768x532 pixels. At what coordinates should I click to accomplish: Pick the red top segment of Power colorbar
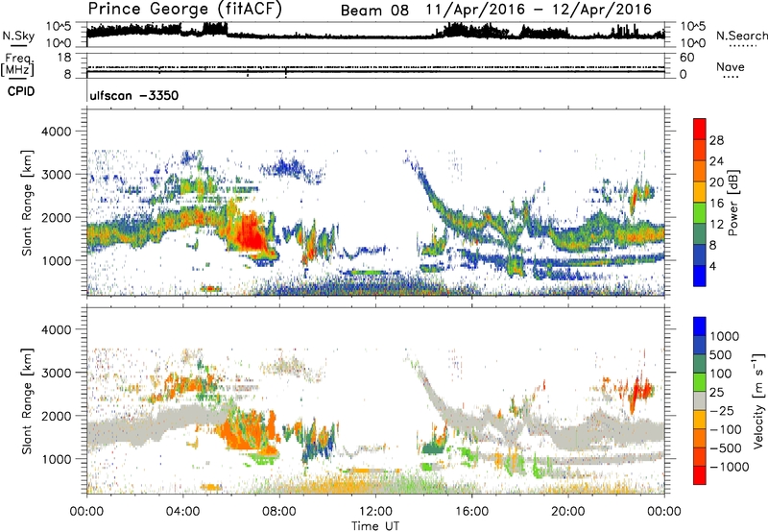(700, 130)
